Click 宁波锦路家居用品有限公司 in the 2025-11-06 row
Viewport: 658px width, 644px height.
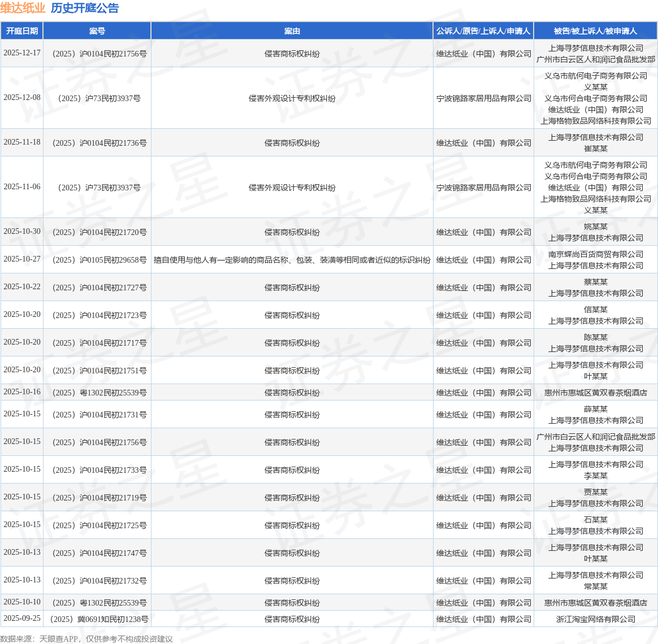coord(483,188)
